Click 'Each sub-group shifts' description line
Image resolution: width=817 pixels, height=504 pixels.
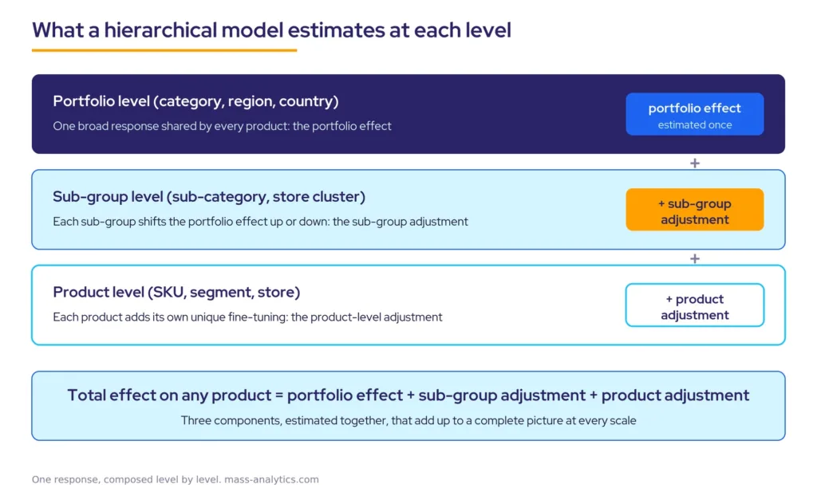(260, 222)
